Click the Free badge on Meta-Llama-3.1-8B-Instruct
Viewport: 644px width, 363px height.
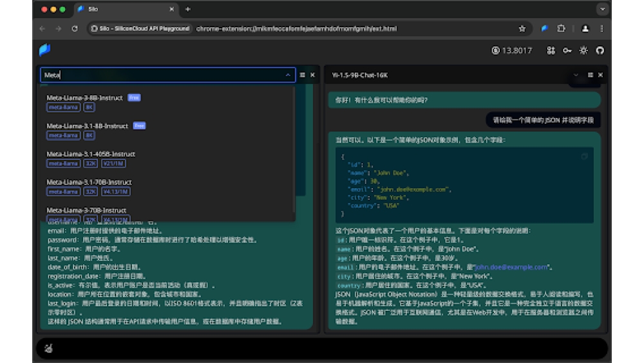tap(139, 125)
